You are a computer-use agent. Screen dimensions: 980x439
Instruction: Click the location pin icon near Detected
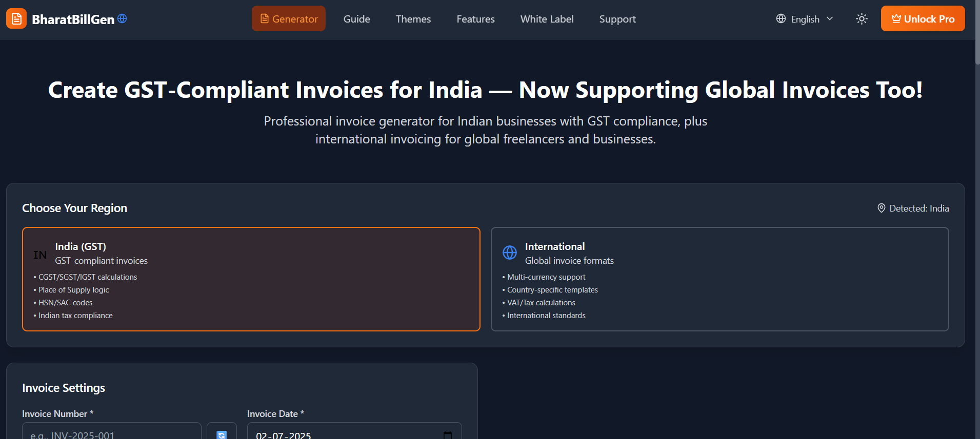(x=881, y=208)
